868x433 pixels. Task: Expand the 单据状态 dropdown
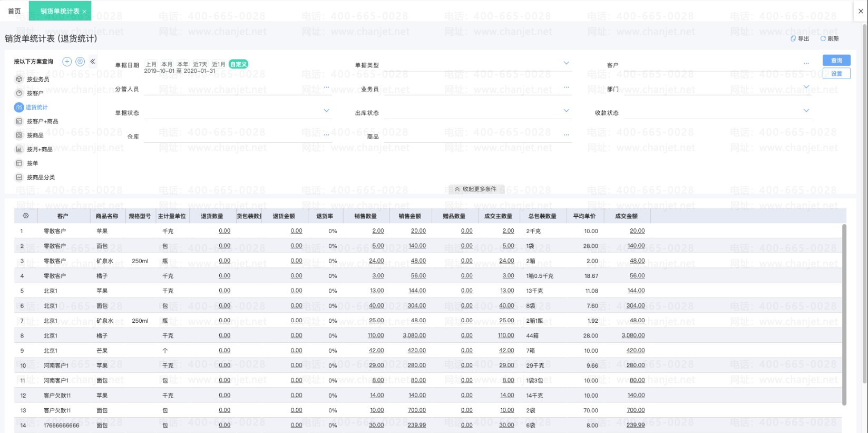326,110
